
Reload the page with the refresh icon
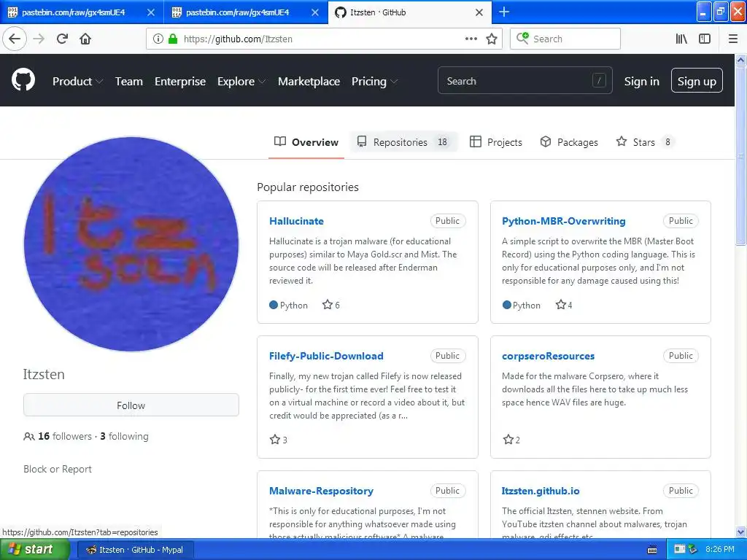pyautogui.click(x=62, y=39)
